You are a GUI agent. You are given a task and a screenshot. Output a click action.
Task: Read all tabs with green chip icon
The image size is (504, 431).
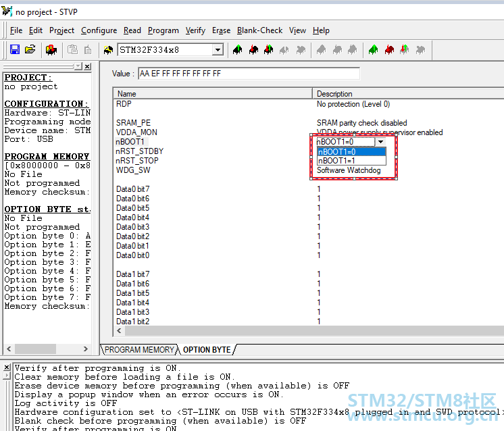(x=373, y=50)
